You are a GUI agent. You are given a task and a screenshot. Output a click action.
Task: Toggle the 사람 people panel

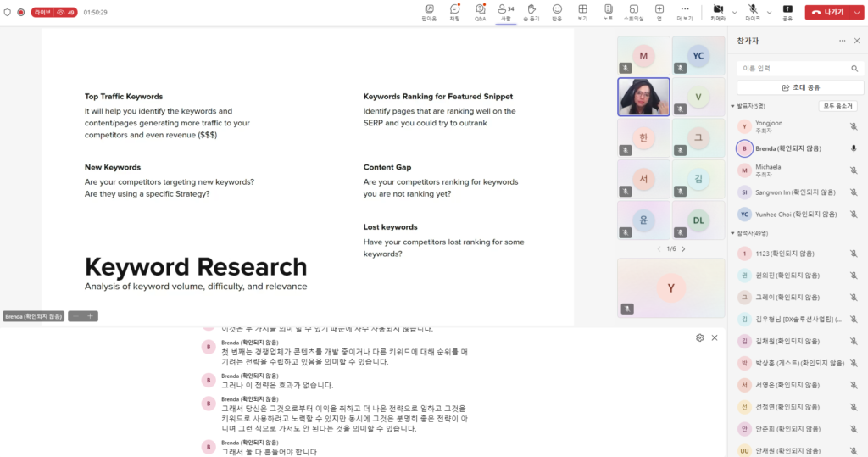tap(505, 12)
